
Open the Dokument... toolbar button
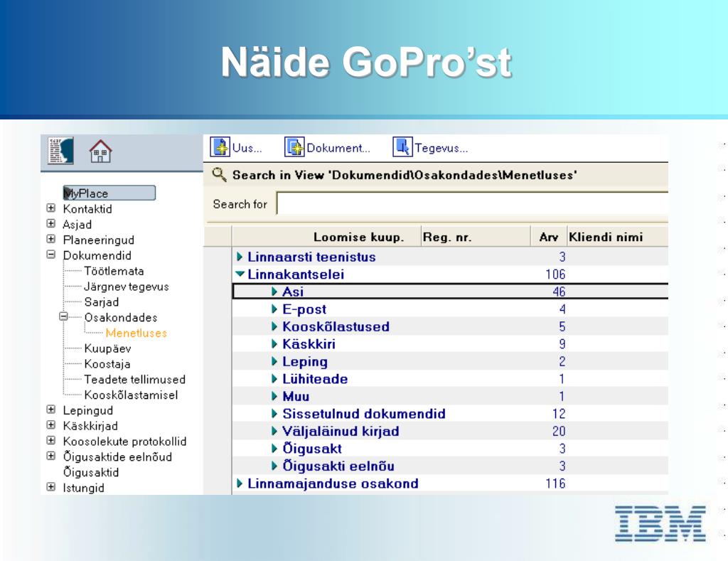pyautogui.click(x=327, y=147)
